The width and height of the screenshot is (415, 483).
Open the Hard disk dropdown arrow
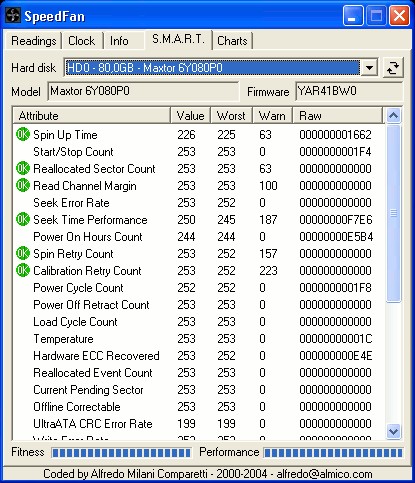[x=369, y=68]
